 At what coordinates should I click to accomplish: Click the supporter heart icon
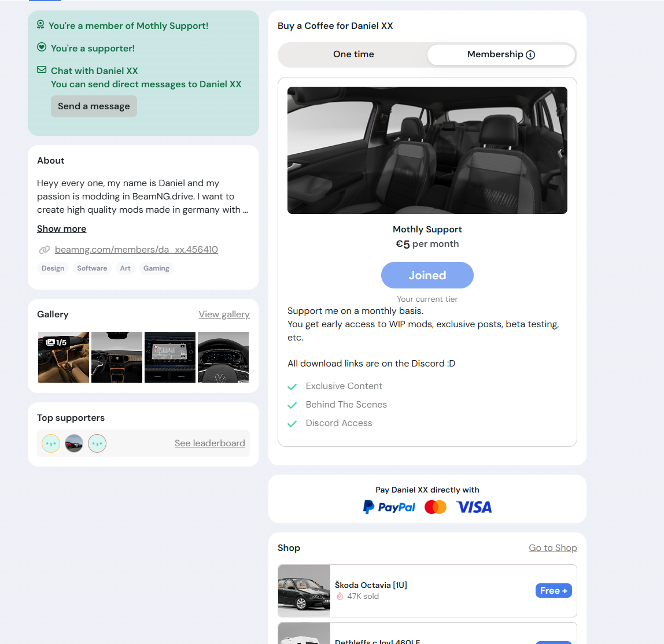[x=42, y=47]
